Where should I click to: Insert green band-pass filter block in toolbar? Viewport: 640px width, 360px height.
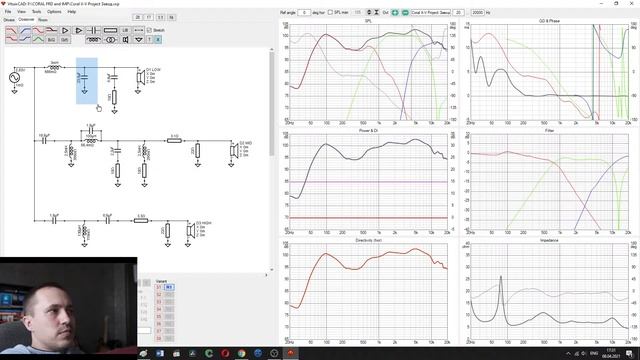(x=38, y=39)
